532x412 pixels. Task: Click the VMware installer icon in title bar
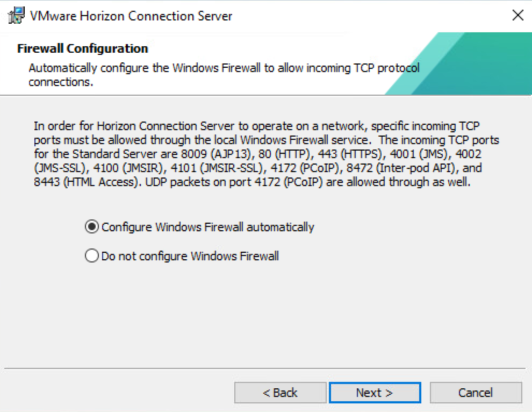pos(17,16)
